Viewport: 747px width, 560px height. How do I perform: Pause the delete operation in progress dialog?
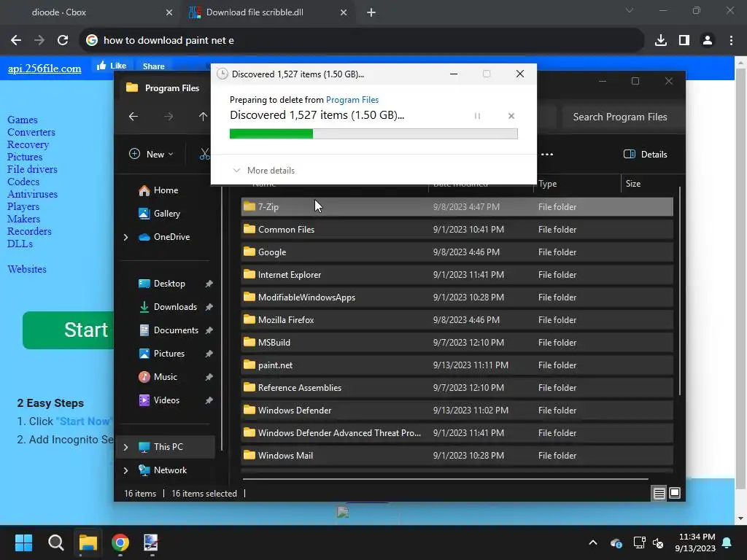tap(477, 116)
